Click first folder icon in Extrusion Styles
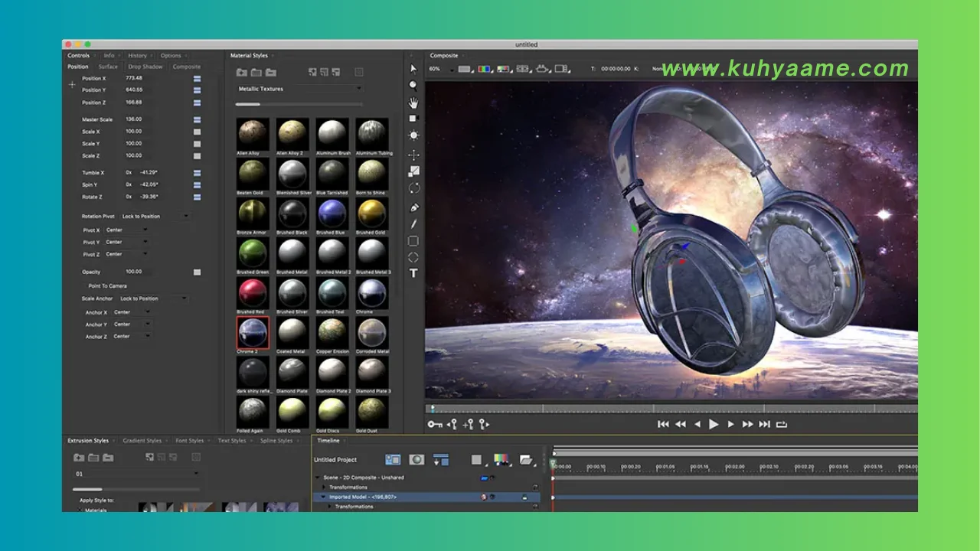The height and width of the screenshot is (551, 980). click(x=79, y=458)
